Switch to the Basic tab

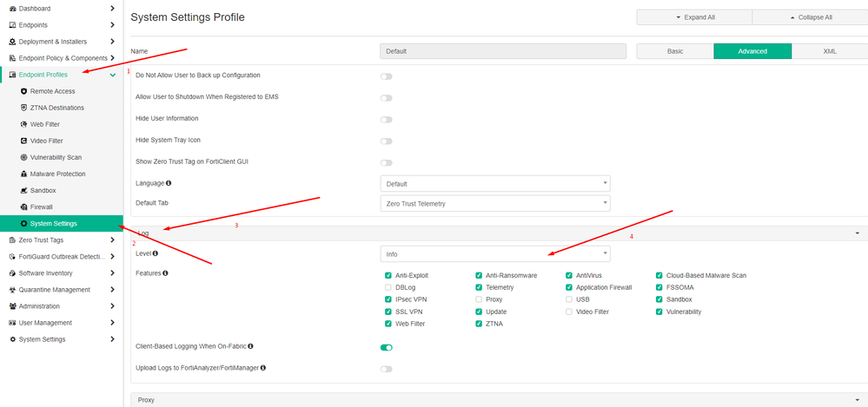tap(675, 51)
